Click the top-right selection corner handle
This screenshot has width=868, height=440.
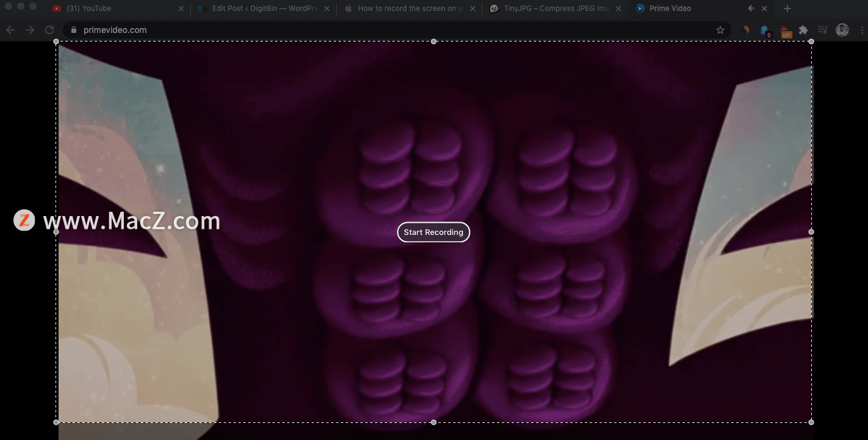click(811, 41)
